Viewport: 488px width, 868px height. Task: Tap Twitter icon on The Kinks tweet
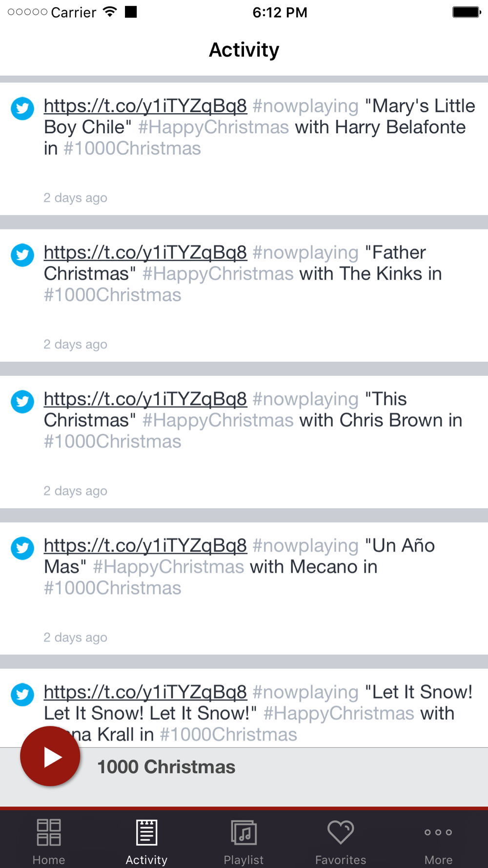[22, 255]
